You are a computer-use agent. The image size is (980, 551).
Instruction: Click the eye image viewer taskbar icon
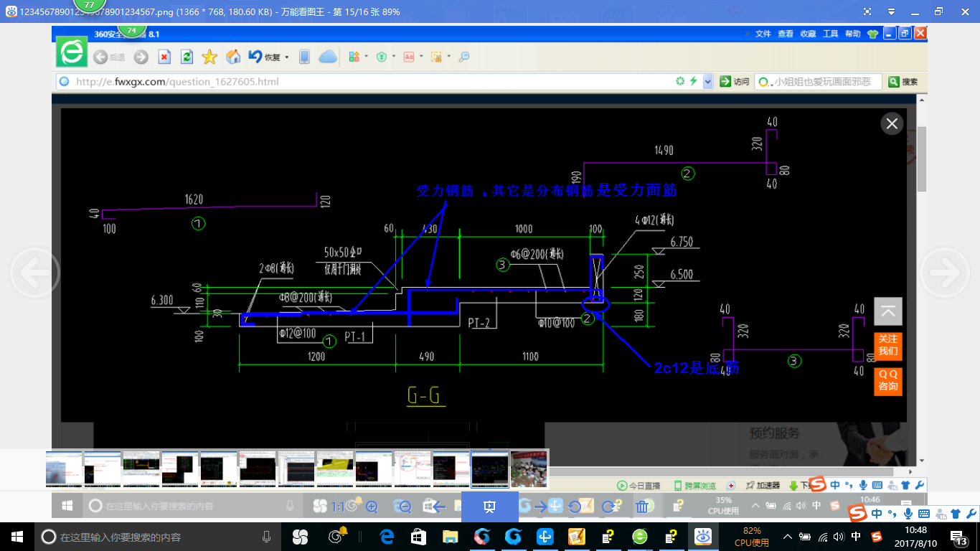coord(704,537)
